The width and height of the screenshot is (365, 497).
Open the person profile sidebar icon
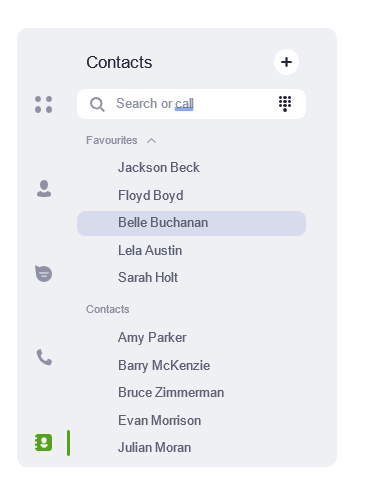pyautogui.click(x=44, y=189)
